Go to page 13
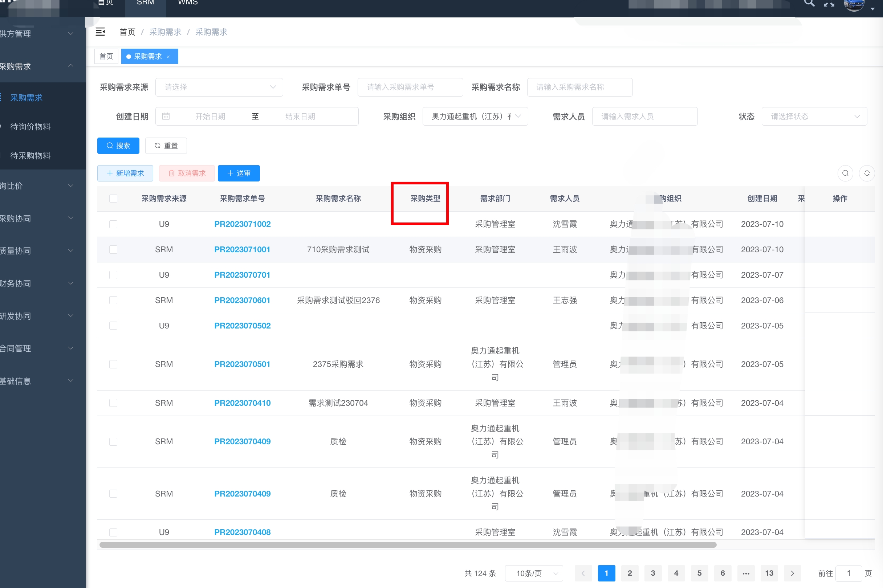This screenshot has width=883, height=588. pyautogui.click(x=769, y=573)
